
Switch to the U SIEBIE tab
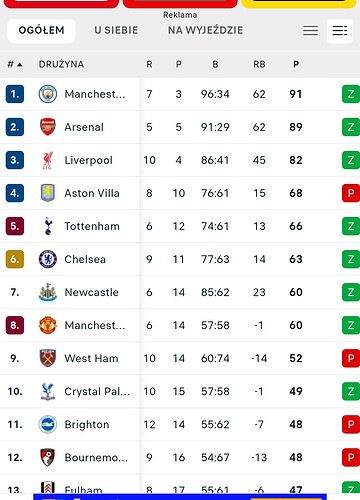(x=116, y=31)
